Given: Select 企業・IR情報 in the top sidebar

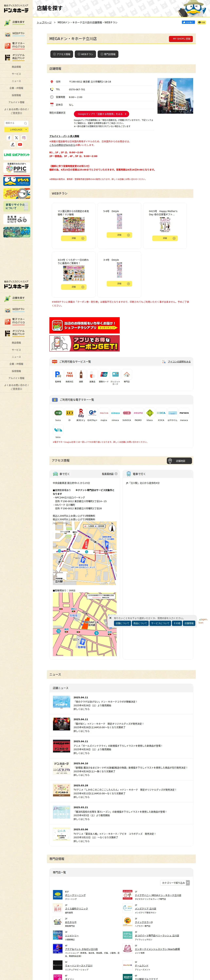Looking at the screenshot, I should (16, 88).
